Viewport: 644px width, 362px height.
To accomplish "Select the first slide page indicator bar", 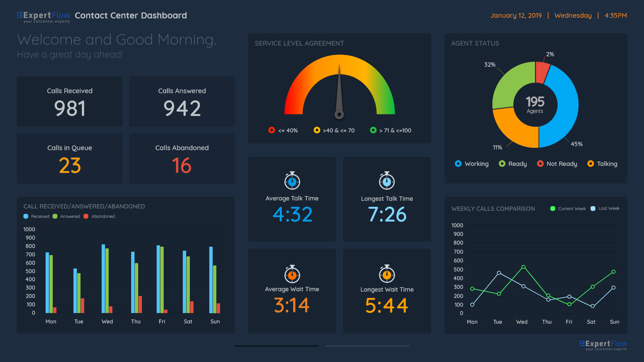I will click(x=277, y=346).
